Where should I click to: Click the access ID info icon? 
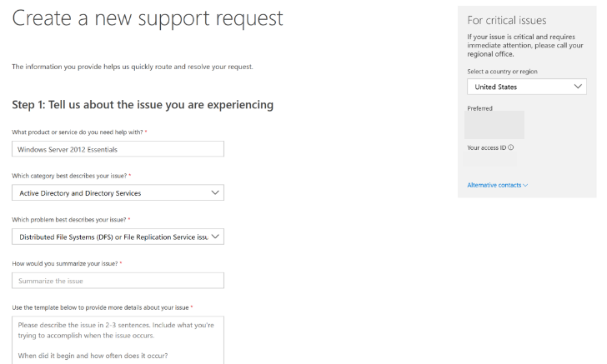click(510, 147)
